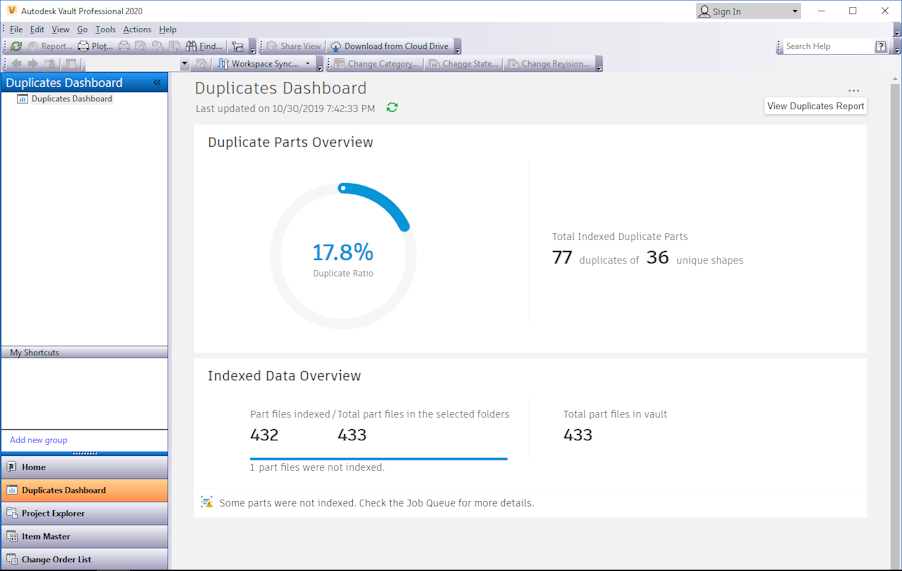Open the Actions menu
Screen dimensions: 902x571
pos(137,29)
